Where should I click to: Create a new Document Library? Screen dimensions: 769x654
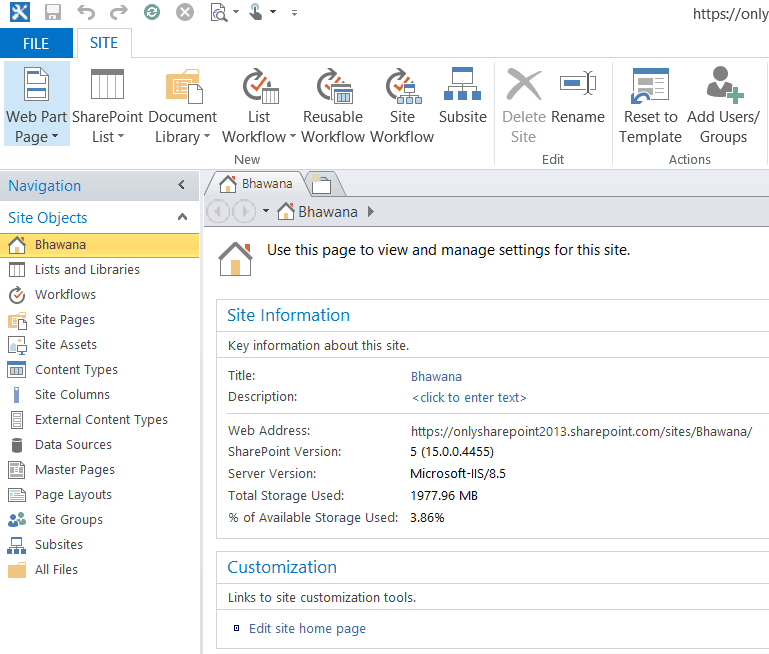point(182,104)
